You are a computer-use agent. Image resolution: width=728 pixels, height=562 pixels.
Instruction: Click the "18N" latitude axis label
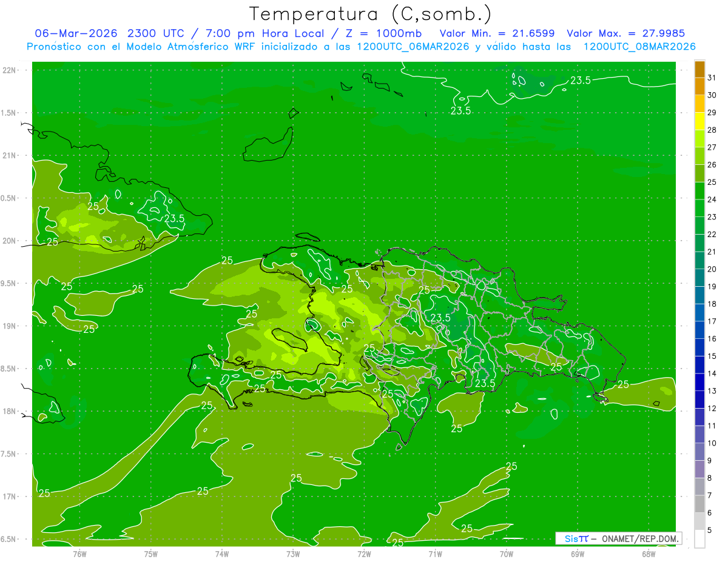pos(10,411)
